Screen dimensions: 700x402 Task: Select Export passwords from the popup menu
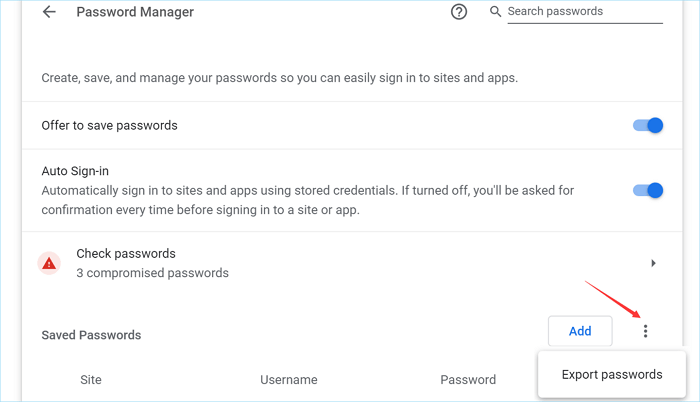tap(612, 375)
